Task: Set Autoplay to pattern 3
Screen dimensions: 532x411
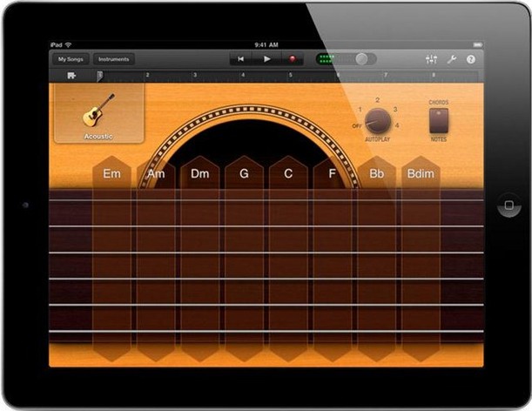Action: (395, 110)
